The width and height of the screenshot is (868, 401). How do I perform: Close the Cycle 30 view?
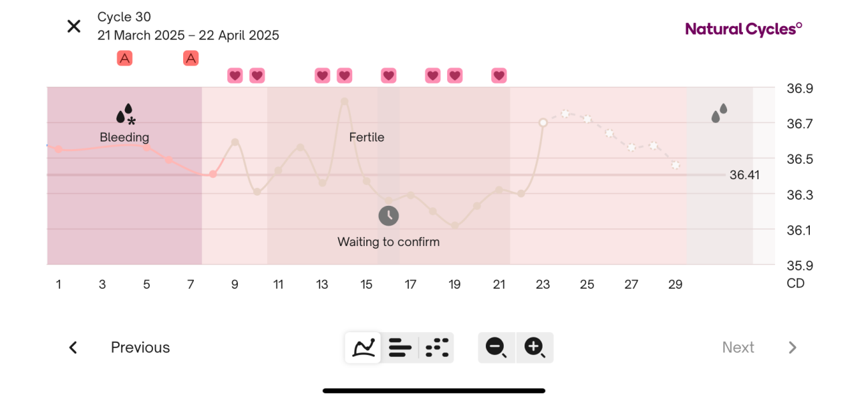[x=74, y=25]
